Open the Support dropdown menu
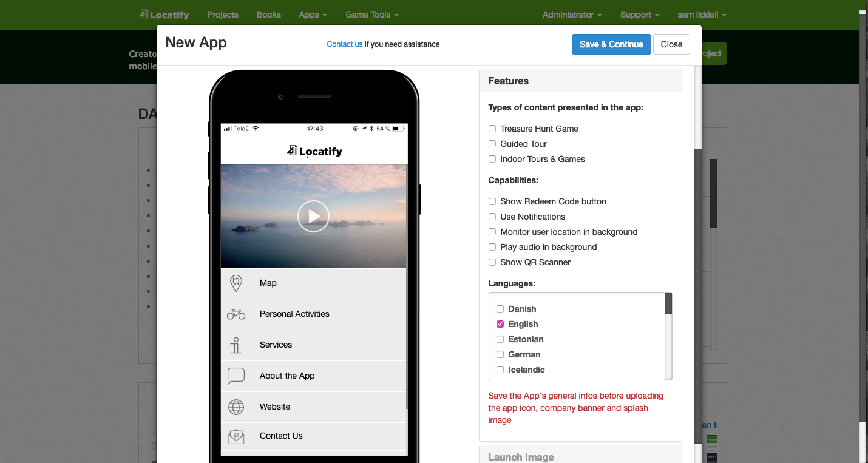868x463 pixels. [640, 15]
